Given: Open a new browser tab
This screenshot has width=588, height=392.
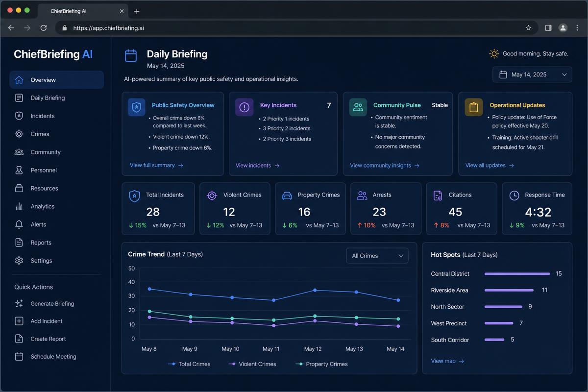Looking at the screenshot, I should [137, 11].
